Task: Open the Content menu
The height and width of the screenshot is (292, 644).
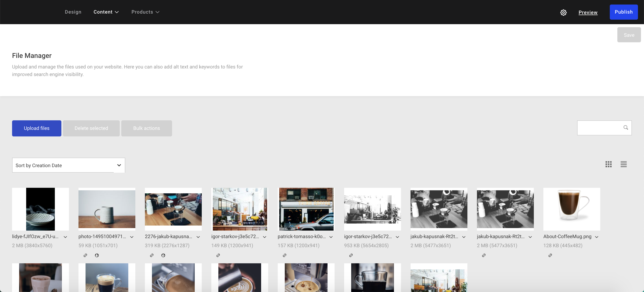Action: coord(106,12)
